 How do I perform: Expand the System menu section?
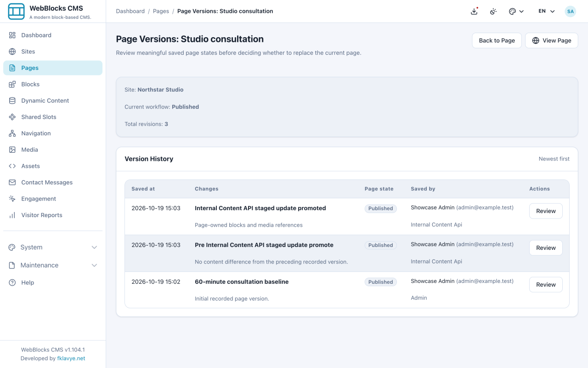click(53, 247)
